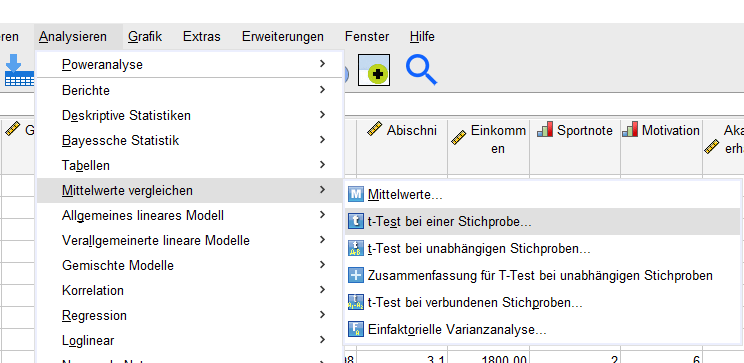
Task: Open the Hilfe menu
Action: pos(422,37)
